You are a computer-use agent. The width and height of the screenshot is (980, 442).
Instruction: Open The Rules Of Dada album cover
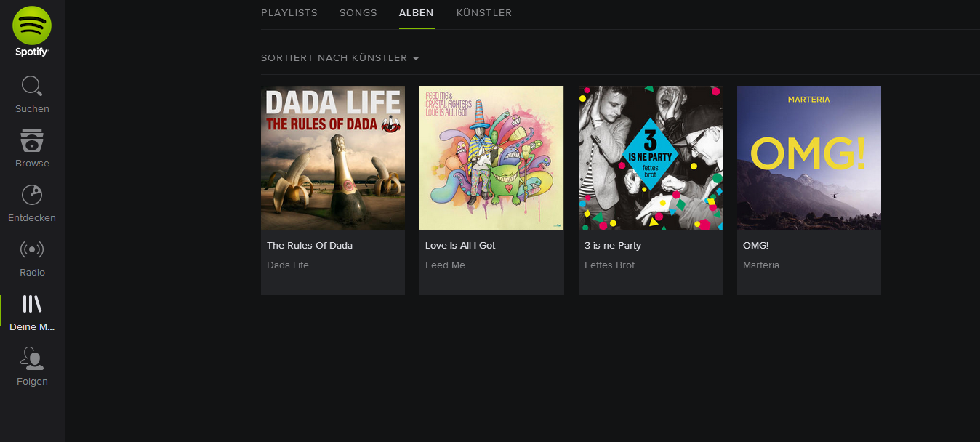click(x=333, y=158)
